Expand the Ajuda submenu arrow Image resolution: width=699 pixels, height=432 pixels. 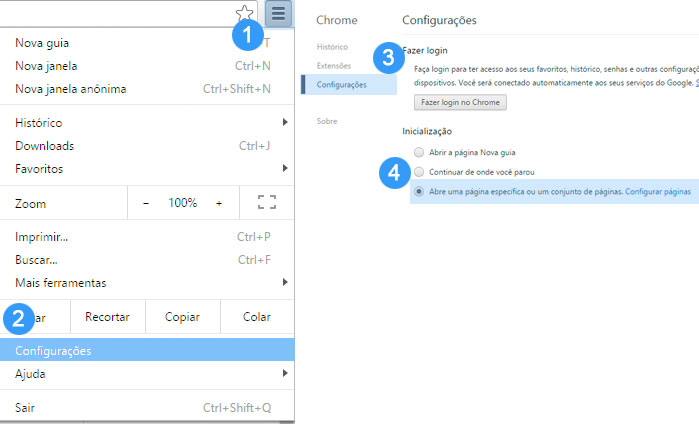pos(285,373)
